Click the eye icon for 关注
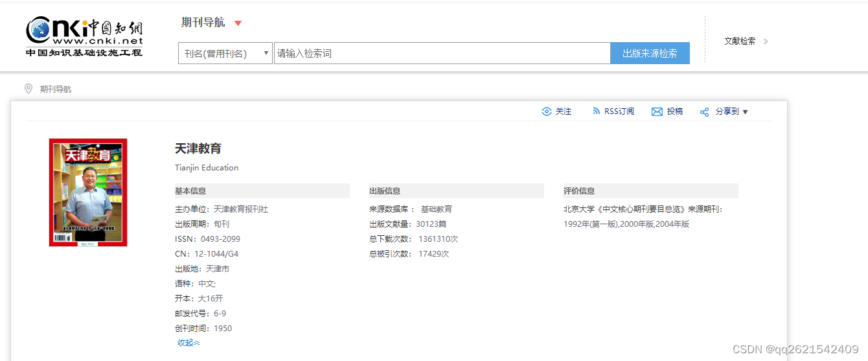This screenshot has height=361, width=868. pyautogui.click(x=547, y=111)
